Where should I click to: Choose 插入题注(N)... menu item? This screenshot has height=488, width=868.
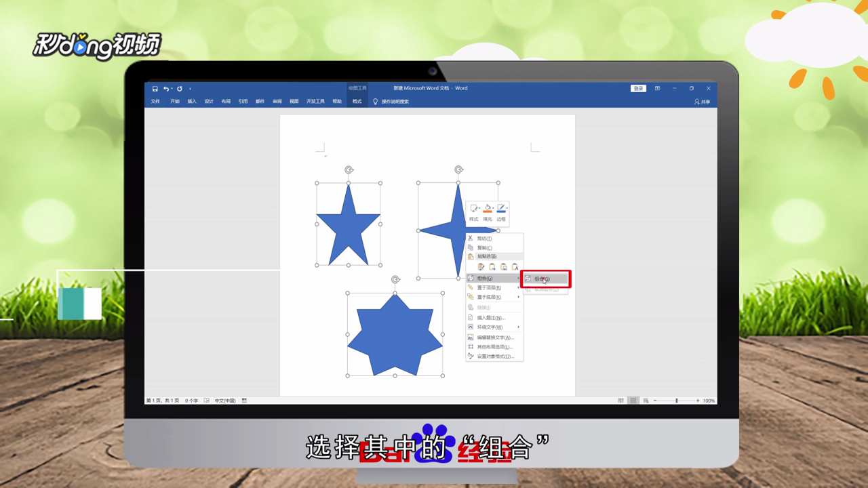tap(494, 318)
